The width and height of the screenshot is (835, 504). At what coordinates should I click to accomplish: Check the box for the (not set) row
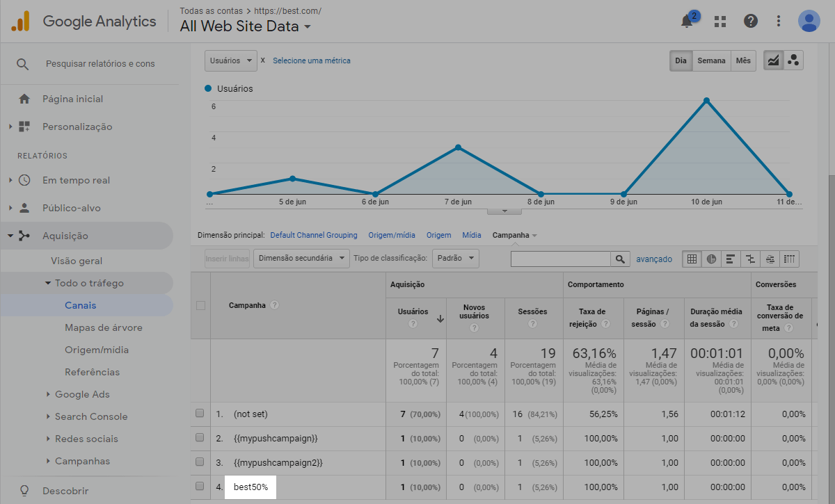coord(200,413)
